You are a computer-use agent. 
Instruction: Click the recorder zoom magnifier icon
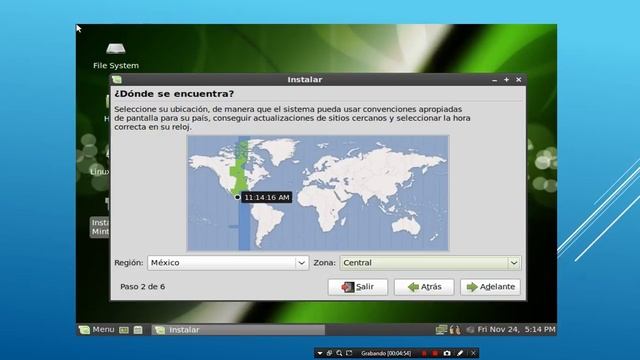pyautogui.click(x=339, y=353)
